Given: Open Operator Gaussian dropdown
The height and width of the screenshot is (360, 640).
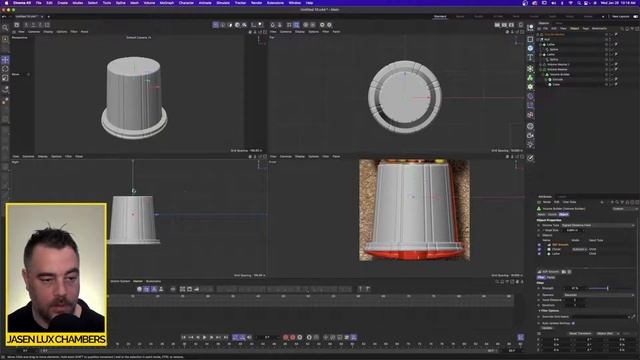Looking at the screenshot, I should click(x=598, y=295).
